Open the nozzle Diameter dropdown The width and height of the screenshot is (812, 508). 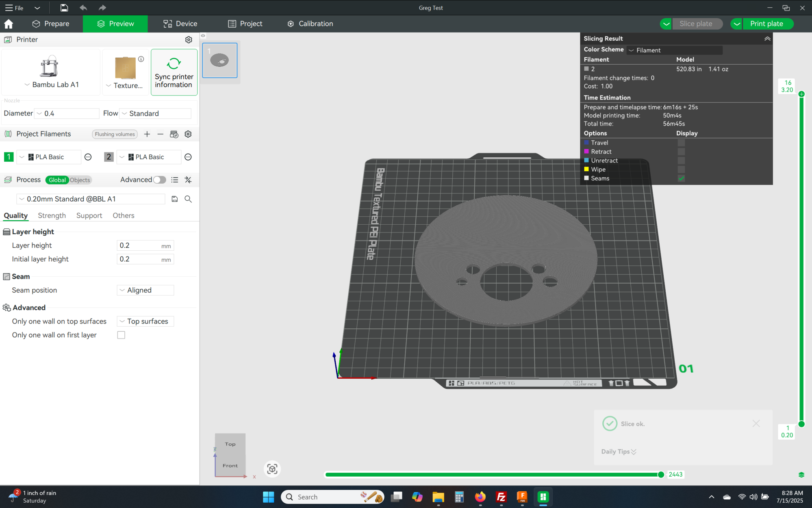(x=67, y=113)
